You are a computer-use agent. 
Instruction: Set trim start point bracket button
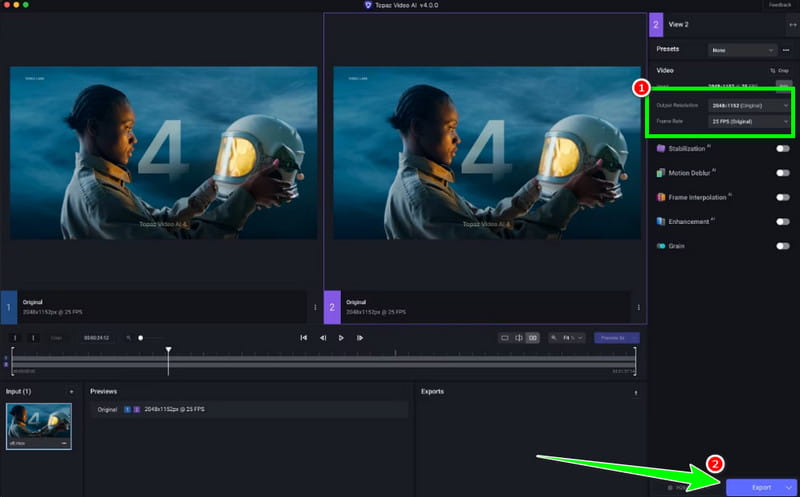(x=15, y=338)
